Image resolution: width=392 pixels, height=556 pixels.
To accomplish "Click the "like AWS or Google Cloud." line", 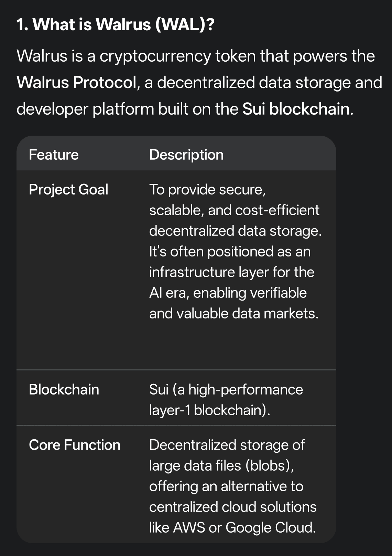I will click(232, 528).
